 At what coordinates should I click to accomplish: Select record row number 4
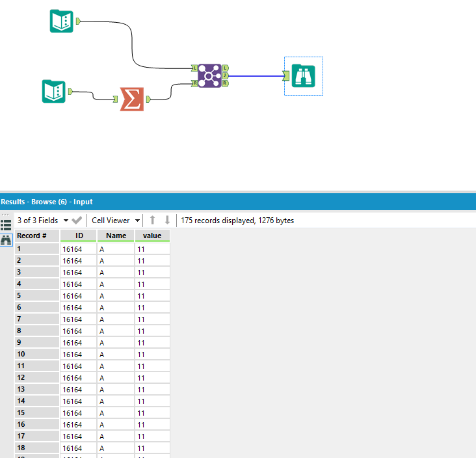[37, 284]
